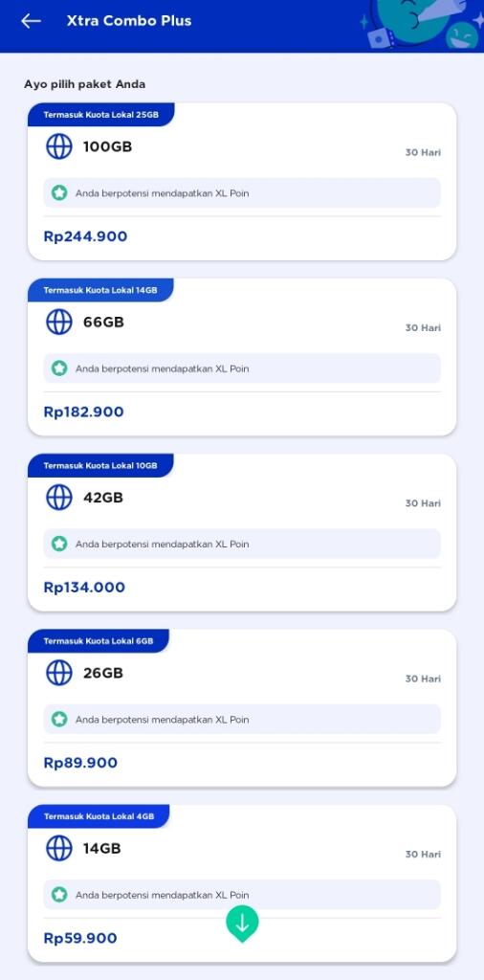Click globe icon beside 26GB
This screenshot has height=980, width=484.
(x=59, y=673)
